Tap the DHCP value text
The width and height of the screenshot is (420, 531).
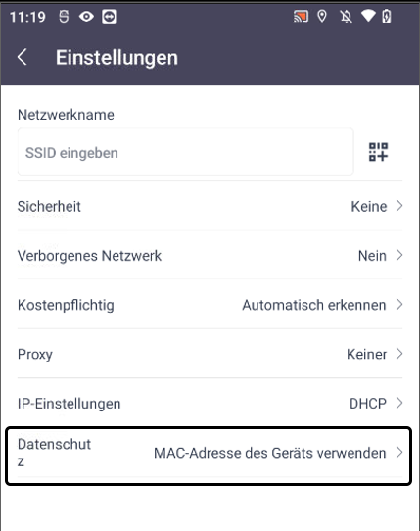coord(368,404)
